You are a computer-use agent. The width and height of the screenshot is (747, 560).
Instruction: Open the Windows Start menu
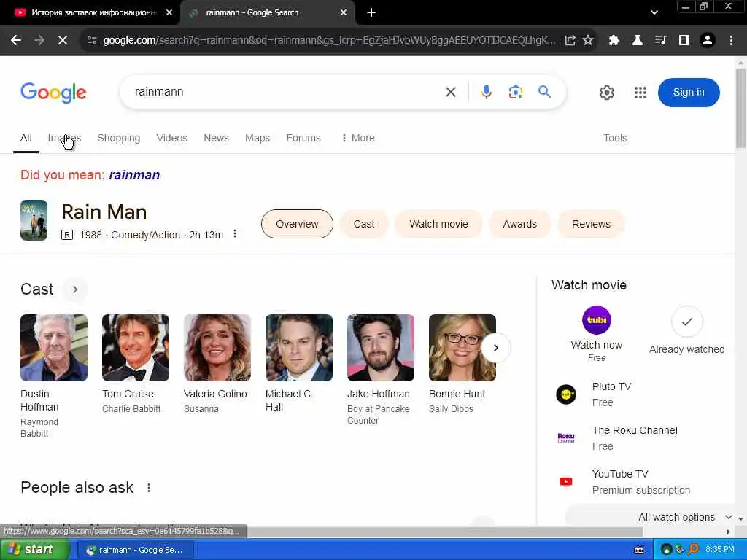34,550
